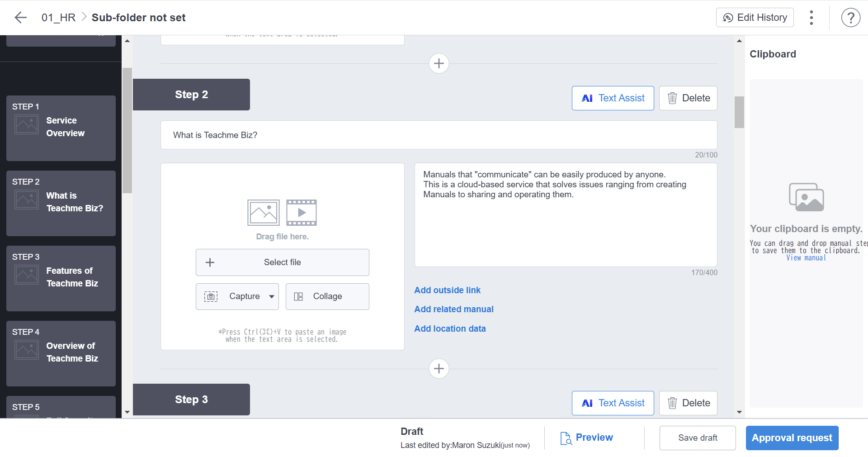The height and width of the screenshot is (457, 868).
Task: Click the video placeholder icon in drop area
Action: coord(302,213)
